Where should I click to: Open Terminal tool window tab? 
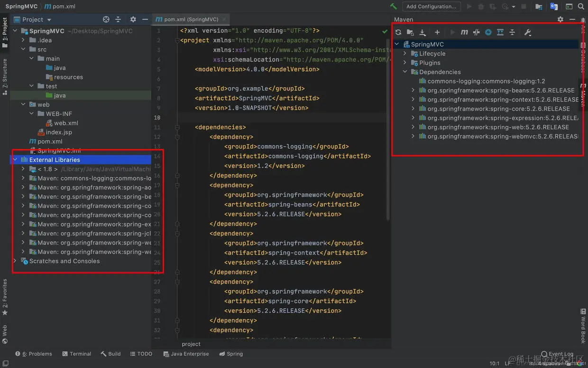[76, 354]
